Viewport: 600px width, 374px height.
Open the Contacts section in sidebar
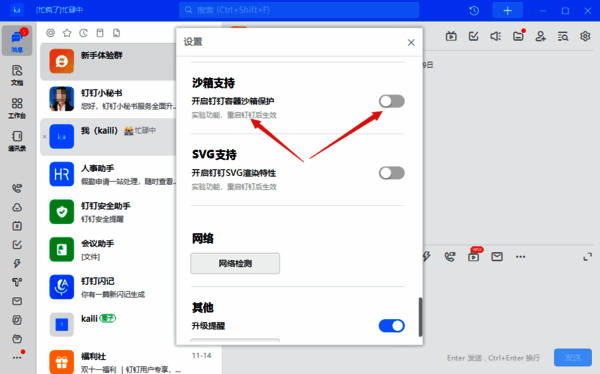17,141
